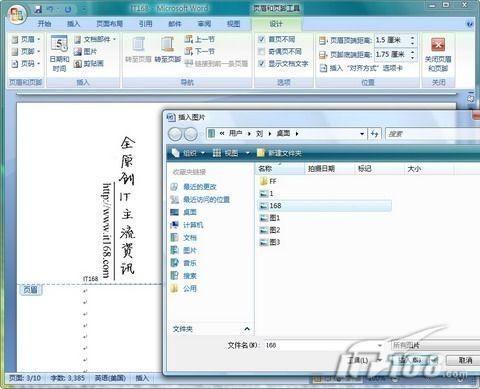Viewport: 480px width, 389px height.
Task: Click the back arrow in 插入图片 dialog
Action: pyautogui.click(x=175, y=134)
